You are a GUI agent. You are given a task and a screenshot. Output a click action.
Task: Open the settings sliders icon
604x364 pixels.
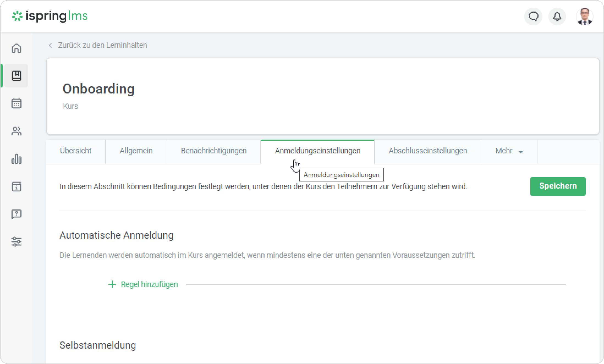tap(17, 242)
